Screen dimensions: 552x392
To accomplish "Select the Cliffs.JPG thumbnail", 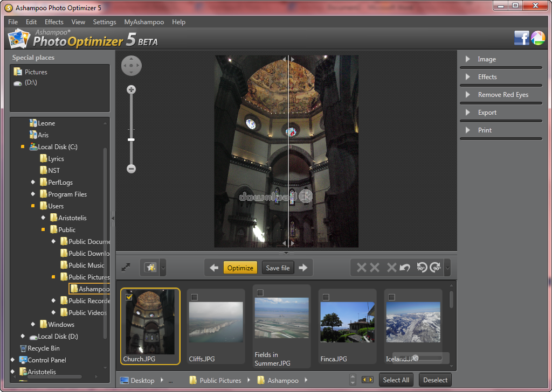I will (x=216, y=326).
